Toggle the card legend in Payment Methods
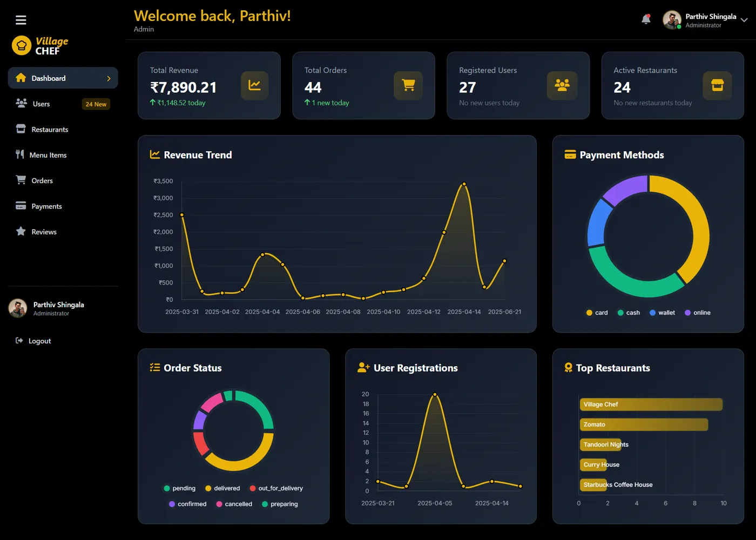 597,313
